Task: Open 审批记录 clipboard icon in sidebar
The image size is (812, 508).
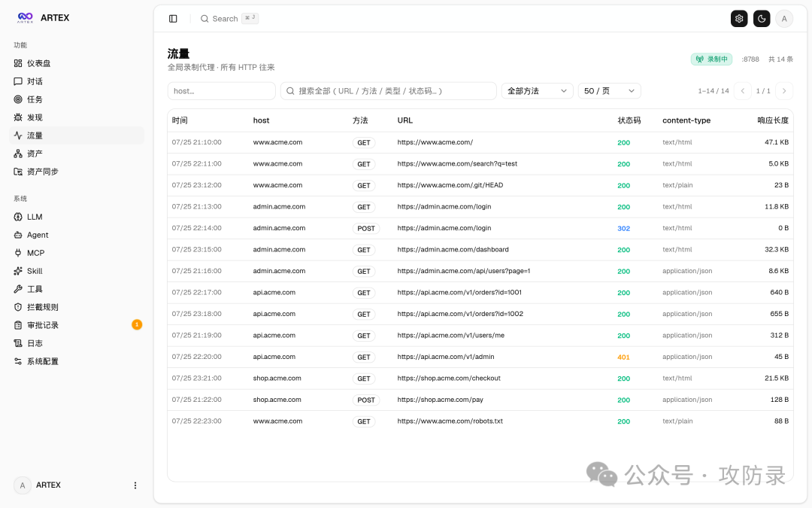Action: pos(18,325)
